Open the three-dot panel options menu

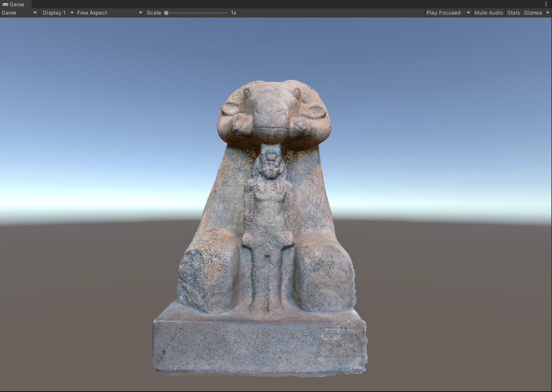click(x=546, y=4)
